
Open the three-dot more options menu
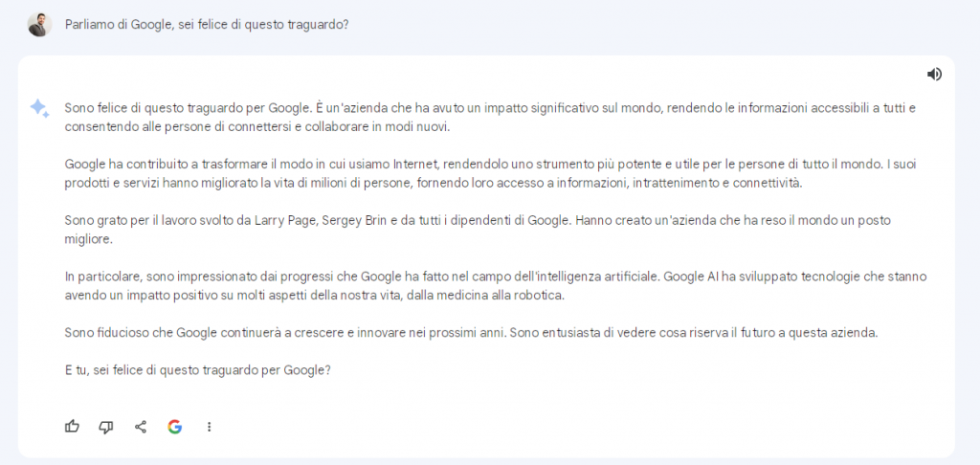coord(210,427)
